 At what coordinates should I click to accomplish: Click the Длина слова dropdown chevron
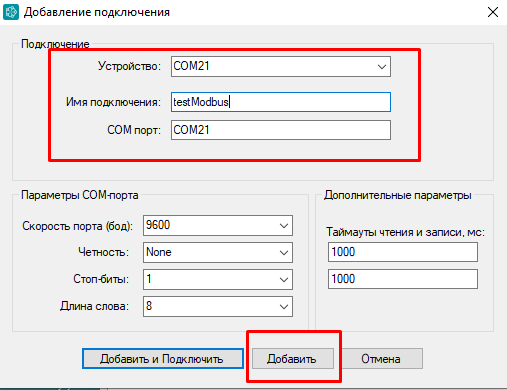click(284, 306)
